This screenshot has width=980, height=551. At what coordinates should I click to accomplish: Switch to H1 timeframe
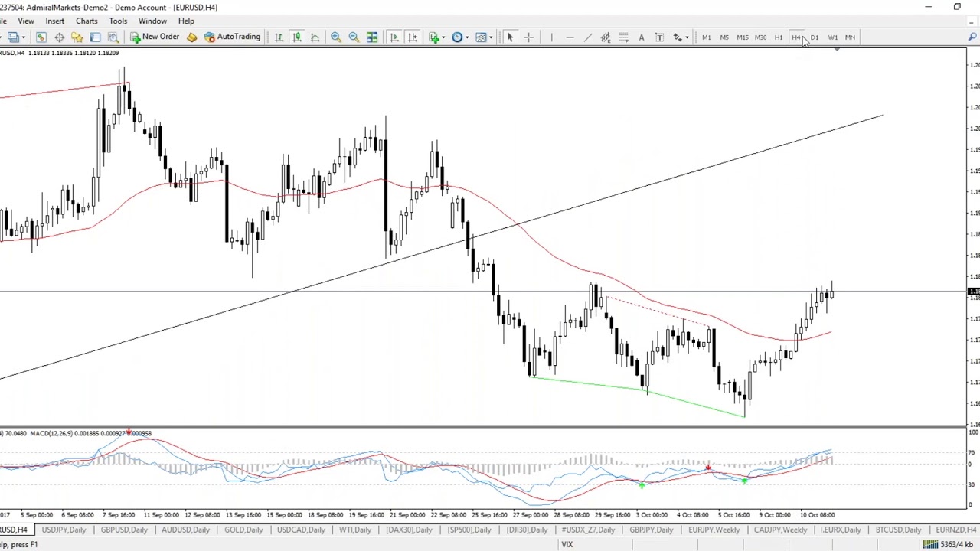coord(779,37)
